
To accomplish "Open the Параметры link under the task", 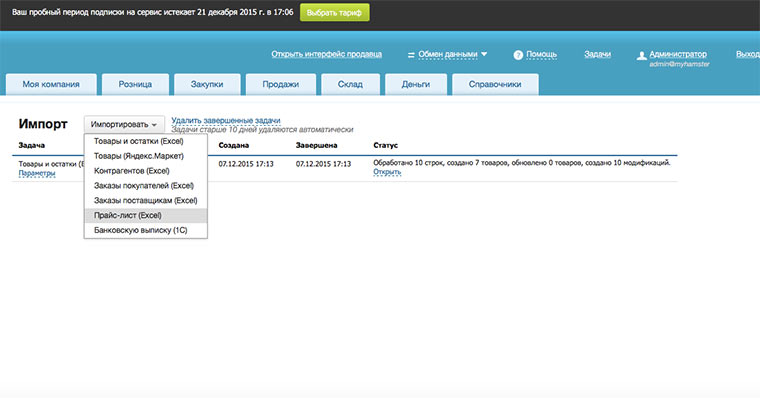I will point(37,173).
